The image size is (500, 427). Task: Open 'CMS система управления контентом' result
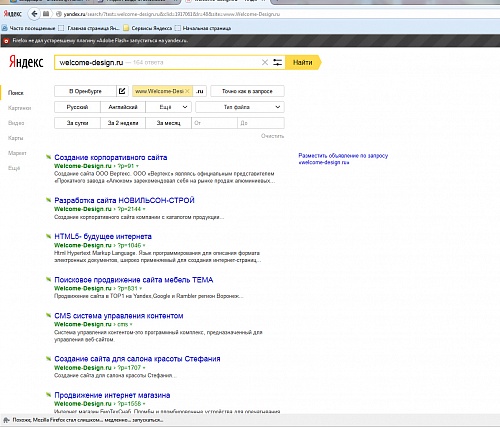click(119, 316)
